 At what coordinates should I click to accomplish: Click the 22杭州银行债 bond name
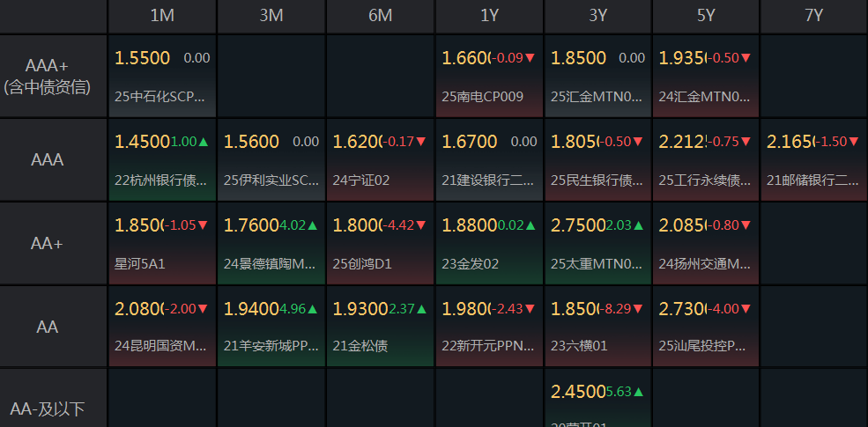click(x=161, y=180)
